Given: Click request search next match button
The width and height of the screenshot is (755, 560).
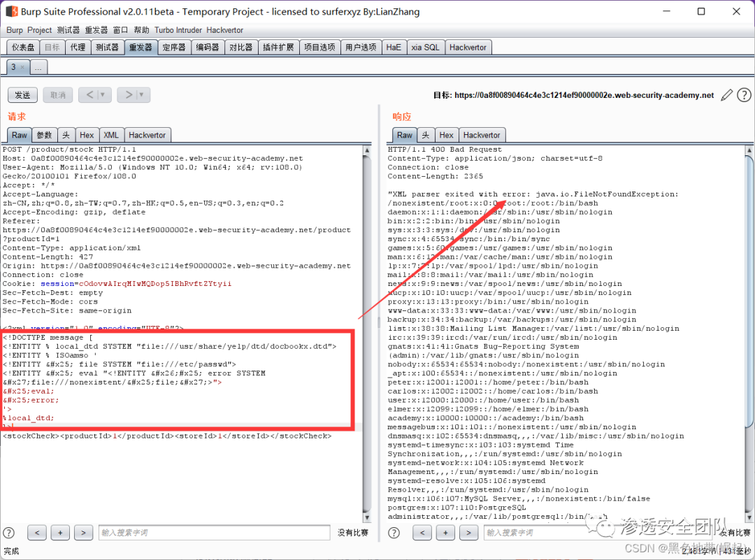Looking at the screenshot, I should 83,533.
